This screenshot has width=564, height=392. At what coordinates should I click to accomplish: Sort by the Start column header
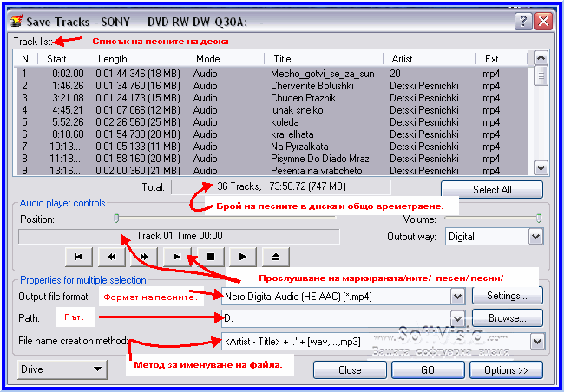click(63, 59)
